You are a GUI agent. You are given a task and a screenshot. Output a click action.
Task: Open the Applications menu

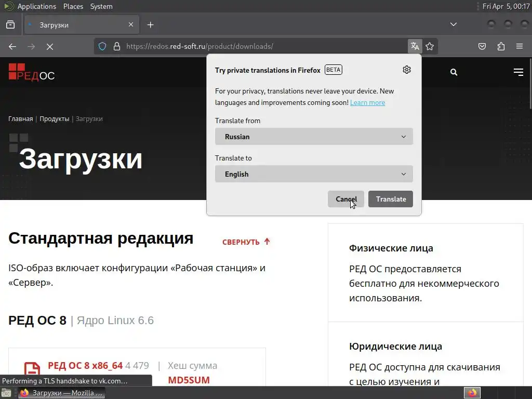coord(37,6)
